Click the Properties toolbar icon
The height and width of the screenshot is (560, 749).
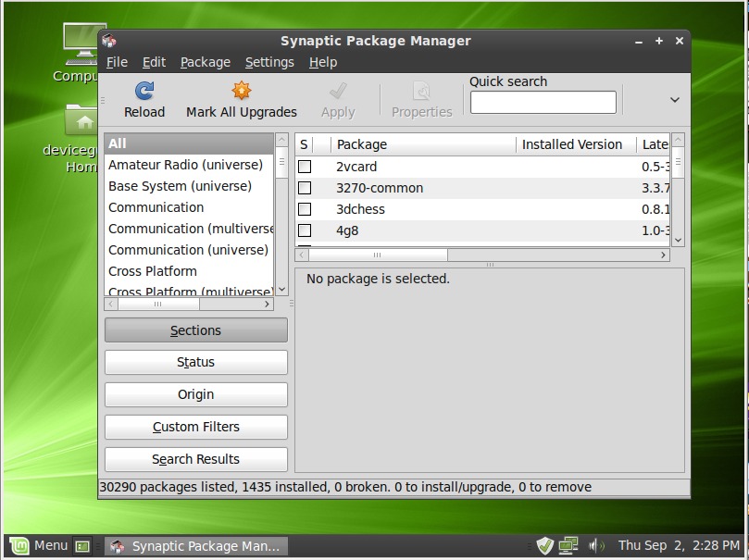[x=421, y=90]
